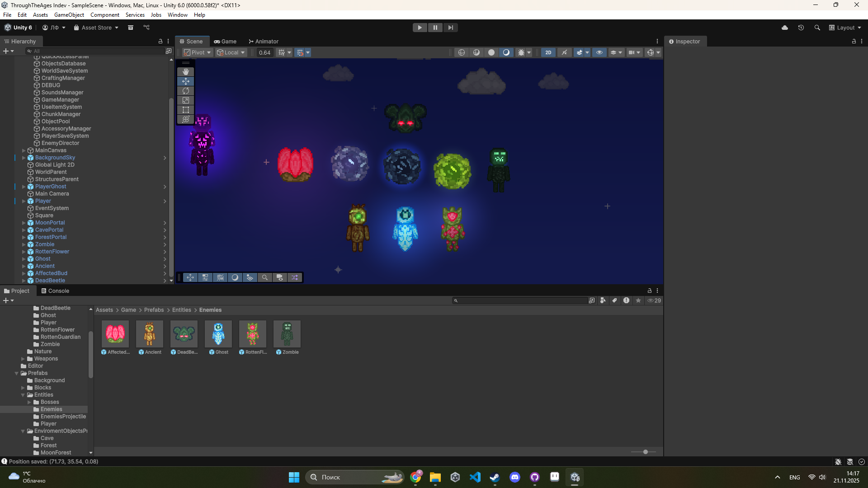Viewport: 868px width, 488px height.
Task: Open the Console tab
Action: pos(55,291)
